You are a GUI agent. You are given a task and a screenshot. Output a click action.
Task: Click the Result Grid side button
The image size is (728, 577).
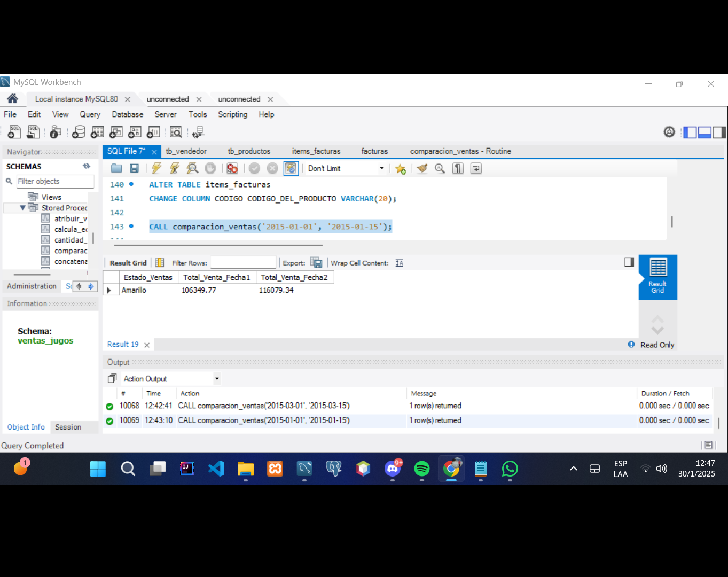657,277
